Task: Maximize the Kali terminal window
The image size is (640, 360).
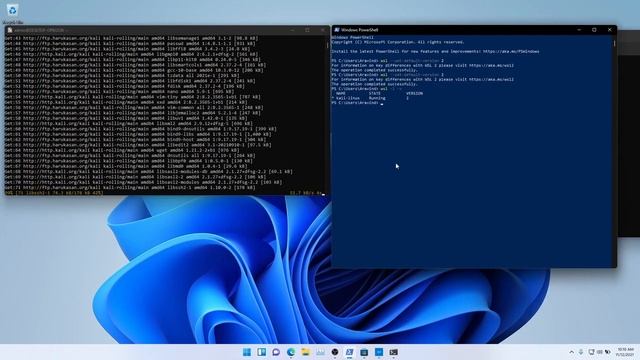Action: [x=307, y=30]
